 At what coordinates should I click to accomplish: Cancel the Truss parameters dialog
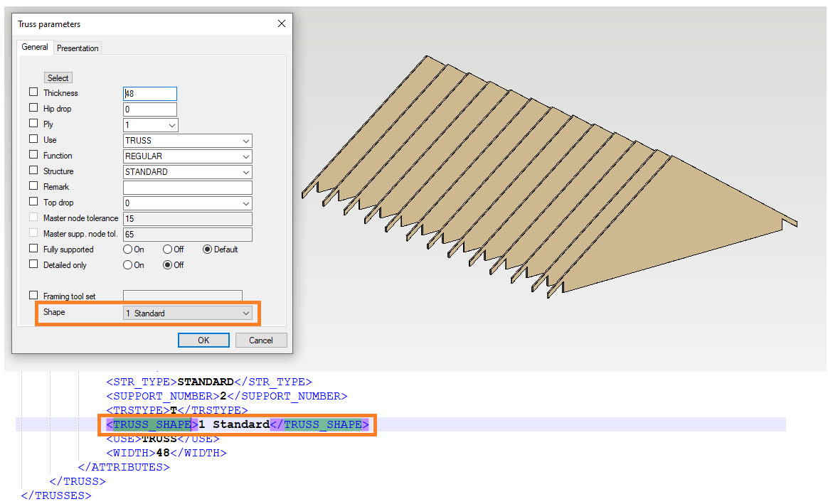coord(260,340)
